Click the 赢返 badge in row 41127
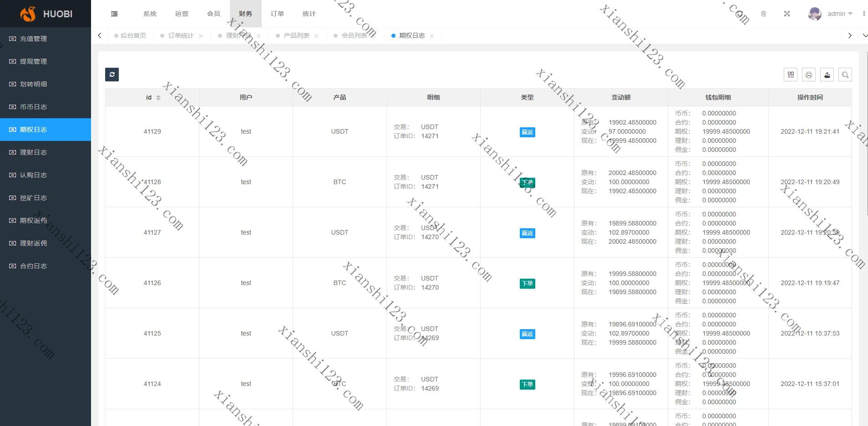 [x=527, y=233]
